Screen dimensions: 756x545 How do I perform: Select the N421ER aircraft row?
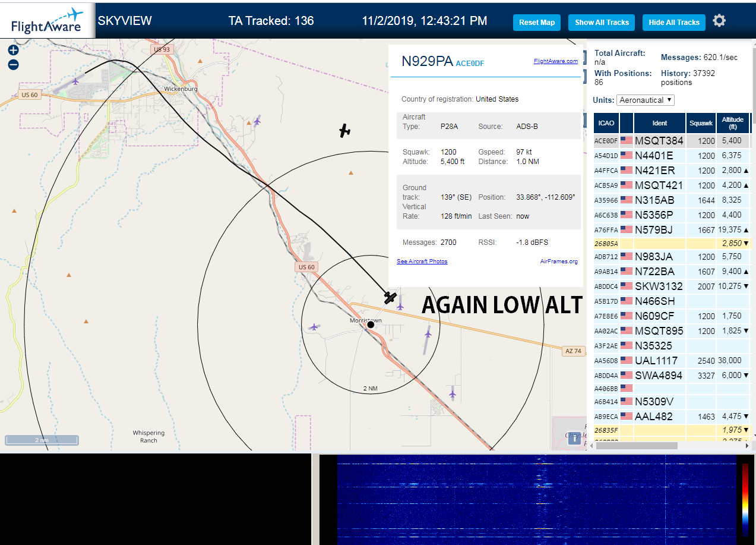point(672,171)
